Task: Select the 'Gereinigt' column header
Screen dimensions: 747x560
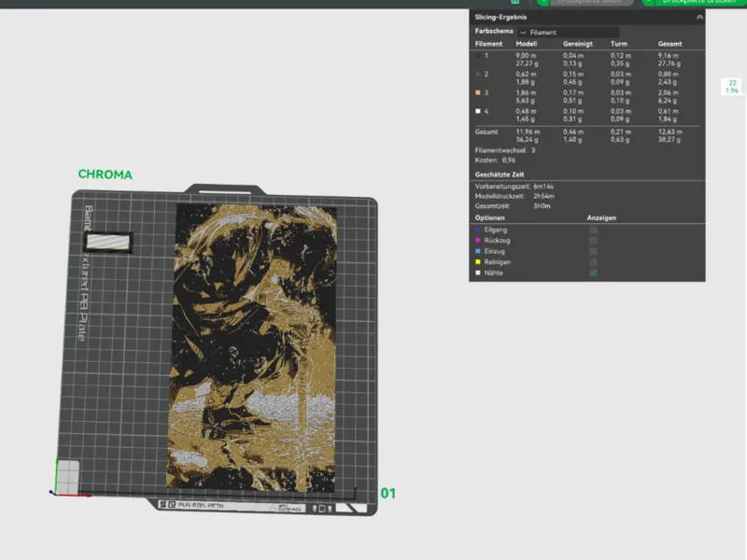Action: pos(578,44)
